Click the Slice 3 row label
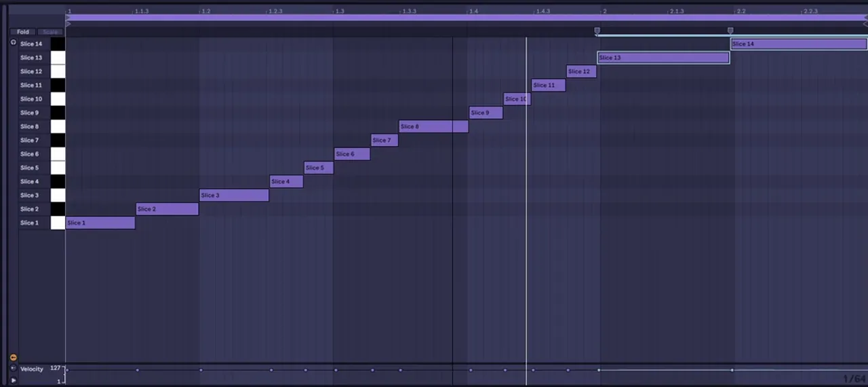 tap(30, 196)
